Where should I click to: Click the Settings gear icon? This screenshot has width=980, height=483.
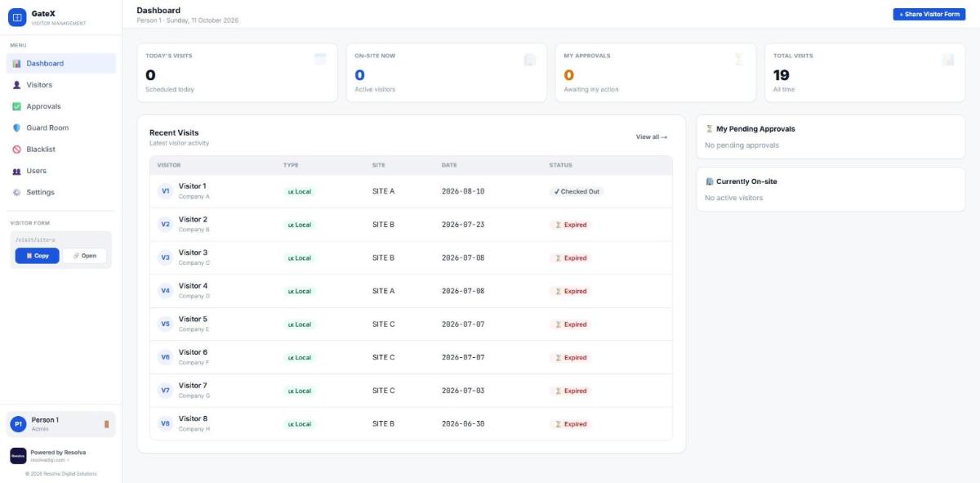click(x=17, y=192)
